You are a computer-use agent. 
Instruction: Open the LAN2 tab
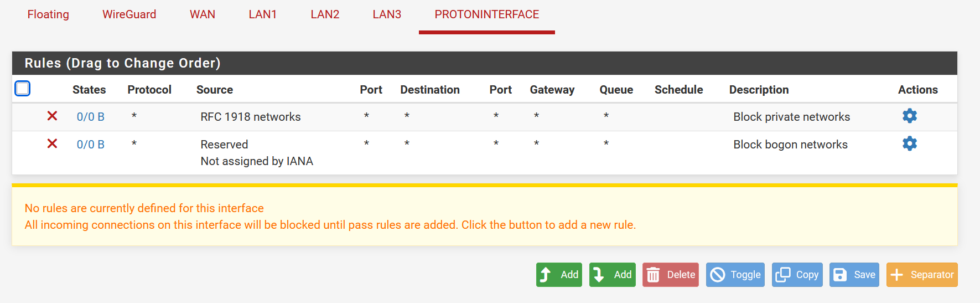pos(325,14)
